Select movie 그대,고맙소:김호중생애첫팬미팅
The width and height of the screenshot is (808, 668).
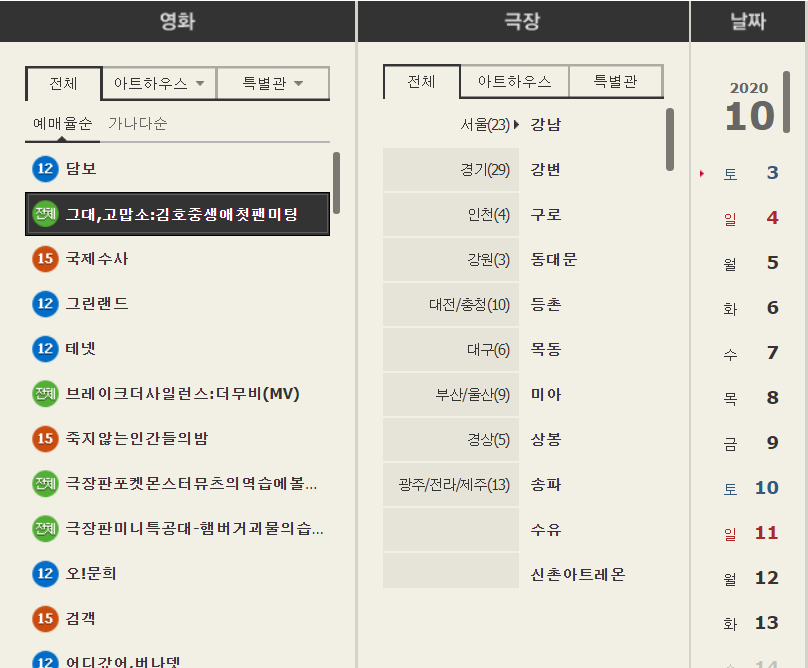(177, 214)
